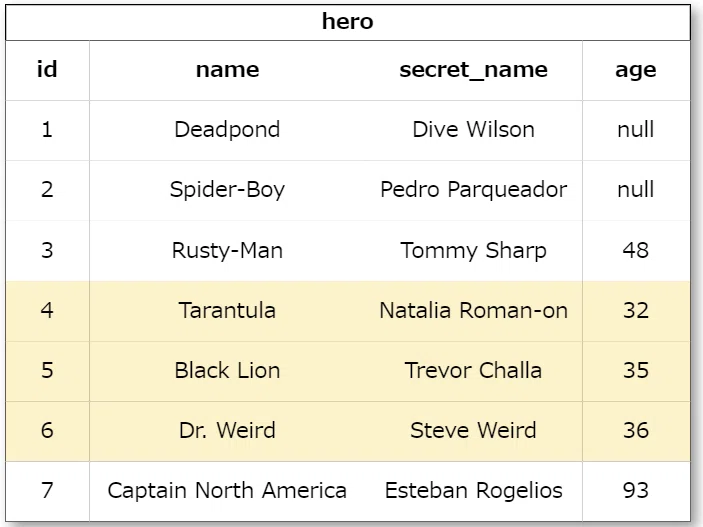Image resolution: width=703 pixels, height=527 pixels.
Task: Click the hero table title
Action: coord(347,22)
